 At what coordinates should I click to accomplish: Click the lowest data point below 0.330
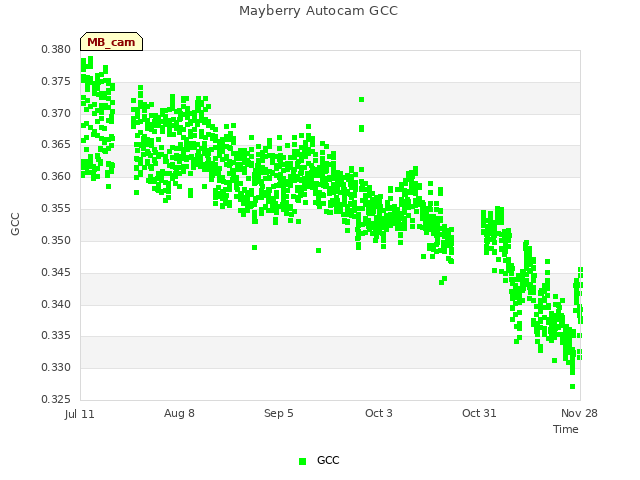pyautogui.click(x=573, y=387)
